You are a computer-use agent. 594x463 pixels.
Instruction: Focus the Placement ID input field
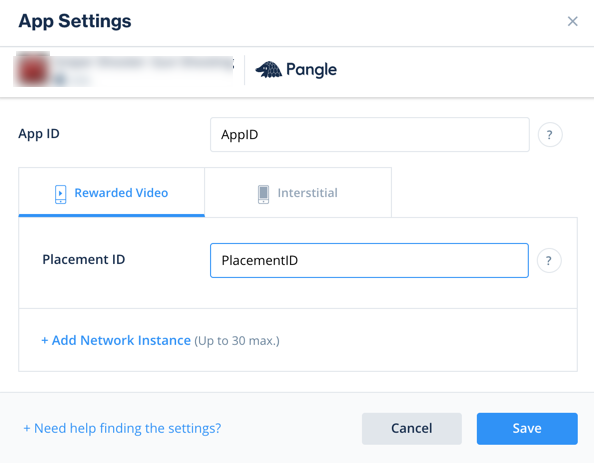pyautogui.click(x=369, y=260)
